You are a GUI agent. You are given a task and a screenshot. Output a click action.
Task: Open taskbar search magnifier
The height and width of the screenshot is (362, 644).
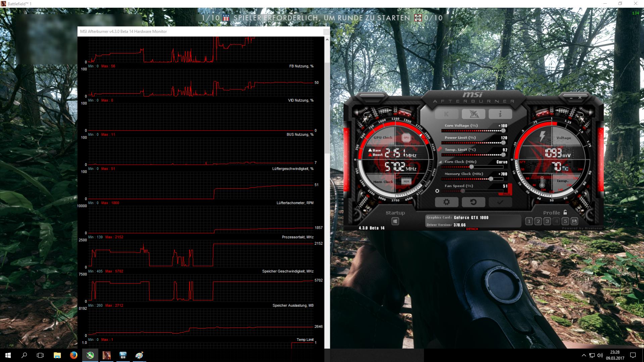(24, 355)
